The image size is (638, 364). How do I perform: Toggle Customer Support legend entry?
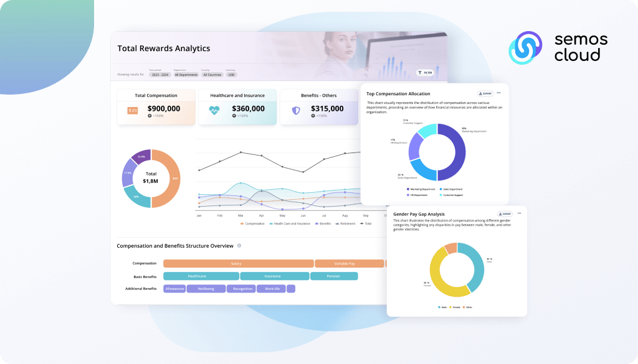coord(451,195)
